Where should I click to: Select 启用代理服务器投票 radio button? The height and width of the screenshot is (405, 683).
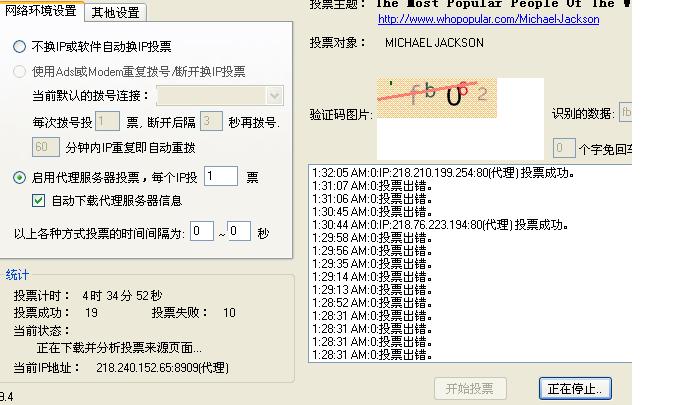(x=20, y=178)
